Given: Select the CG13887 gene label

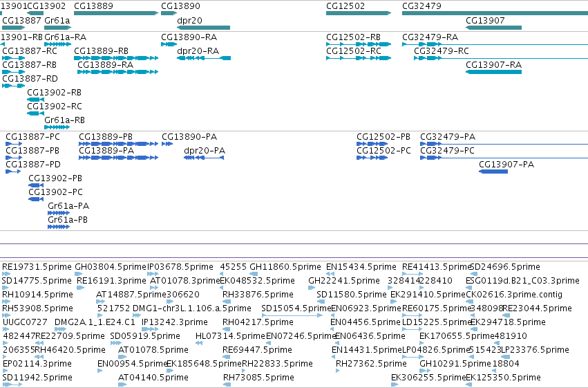Looking at the screenshot, I should coord(21,20).
